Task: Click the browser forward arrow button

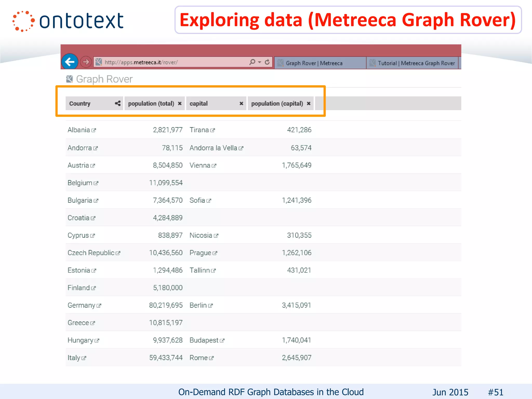Action: 86,62
